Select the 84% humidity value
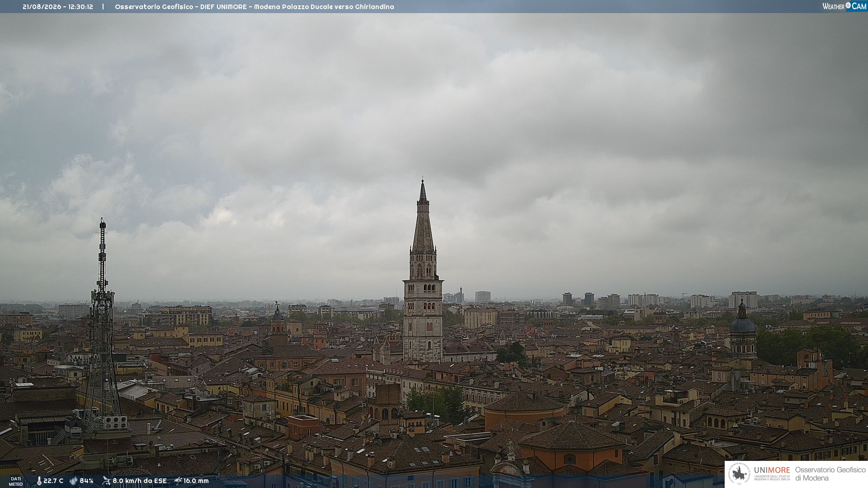 [x=86, y=481]
